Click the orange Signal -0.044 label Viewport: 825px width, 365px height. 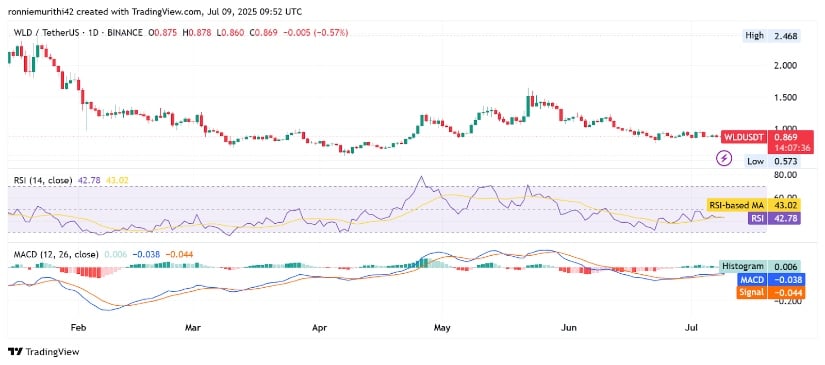[770, 292]
